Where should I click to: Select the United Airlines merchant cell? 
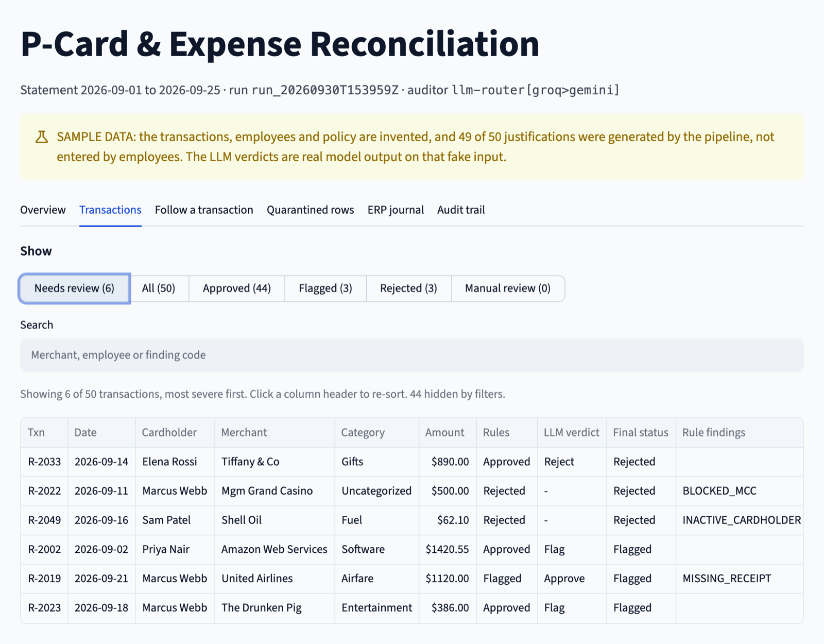[274, 579]
